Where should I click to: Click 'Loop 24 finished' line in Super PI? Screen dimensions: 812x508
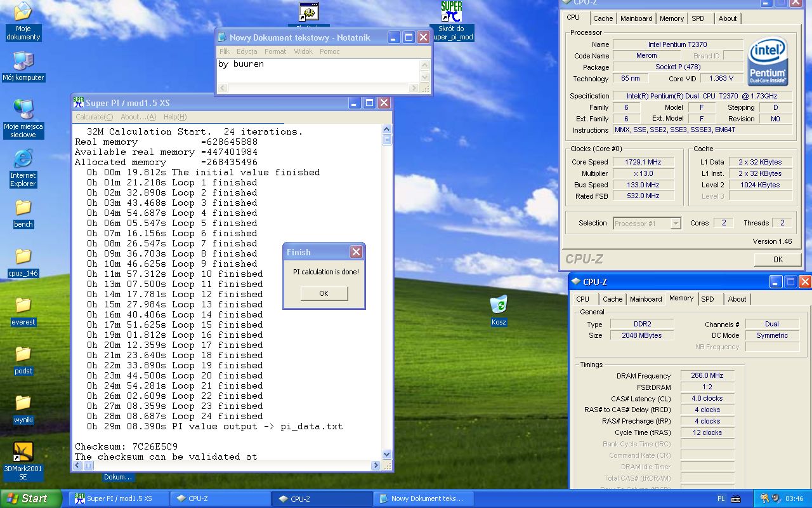point(174,417)
